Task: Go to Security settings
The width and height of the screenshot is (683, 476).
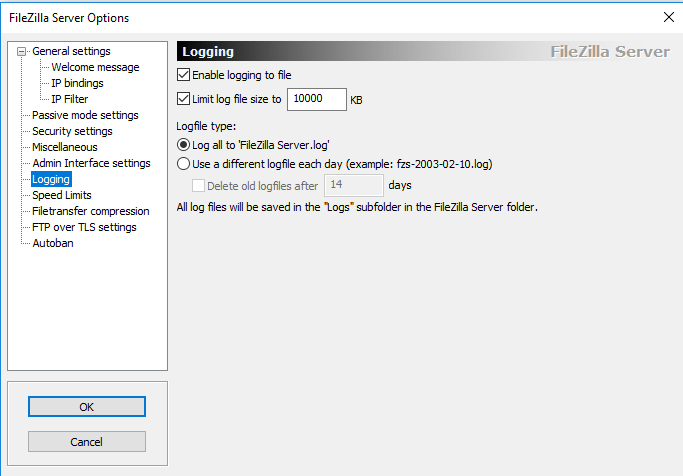Action: (x=72, y=131)
